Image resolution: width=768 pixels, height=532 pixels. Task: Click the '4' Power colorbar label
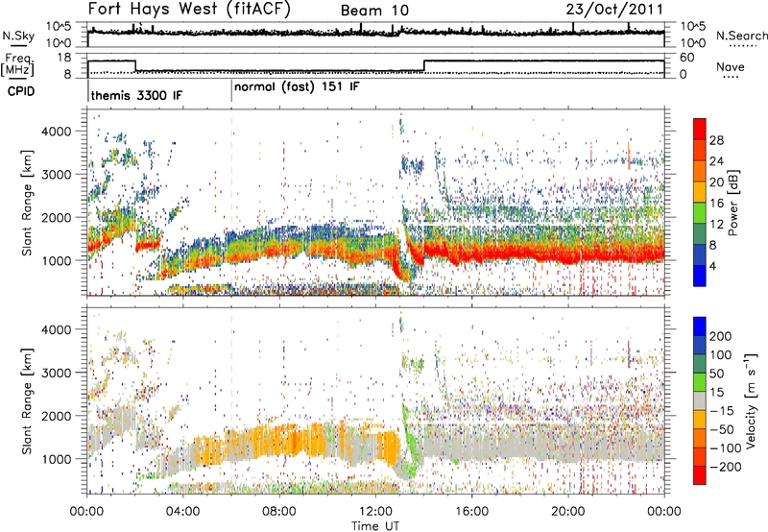point(712,266)
